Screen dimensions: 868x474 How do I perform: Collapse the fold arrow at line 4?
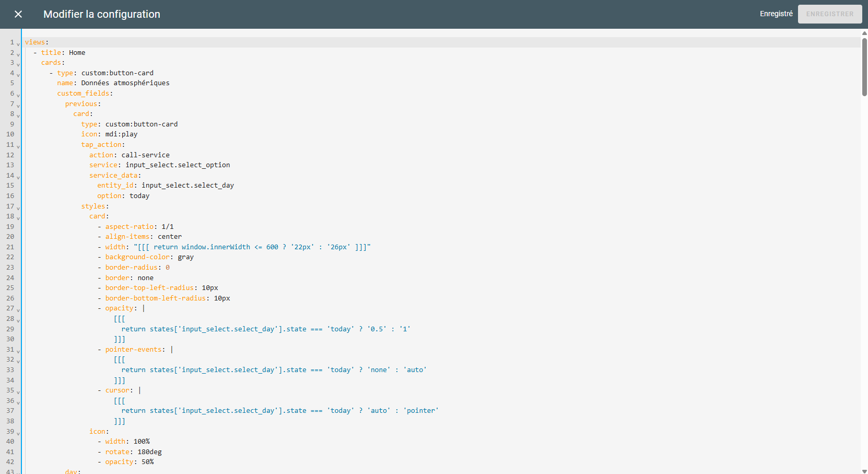[18, 75]
